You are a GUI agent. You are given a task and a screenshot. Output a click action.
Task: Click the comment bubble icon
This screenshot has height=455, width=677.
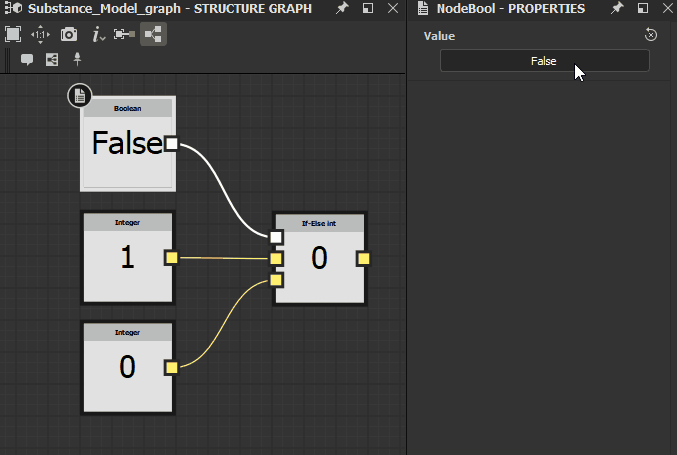pos(27,59)
